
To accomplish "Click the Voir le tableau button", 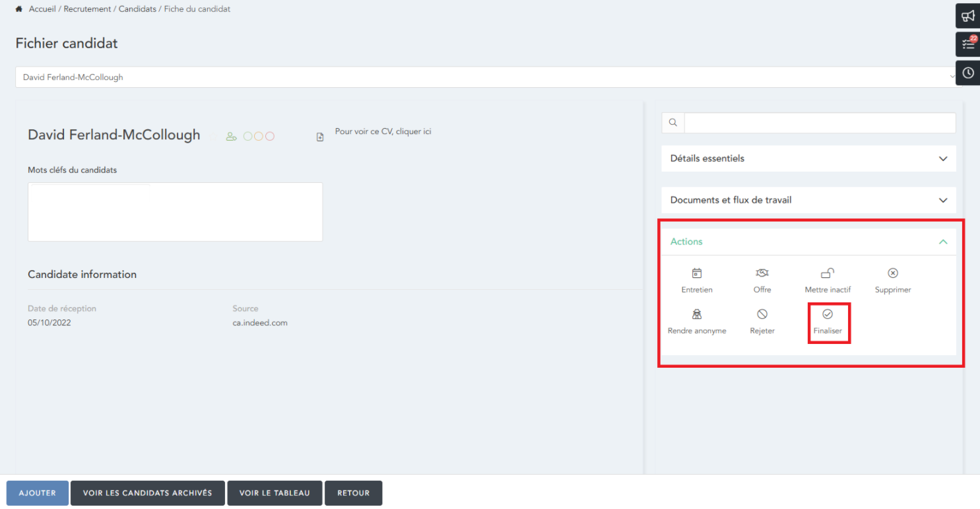I will 275,493.
